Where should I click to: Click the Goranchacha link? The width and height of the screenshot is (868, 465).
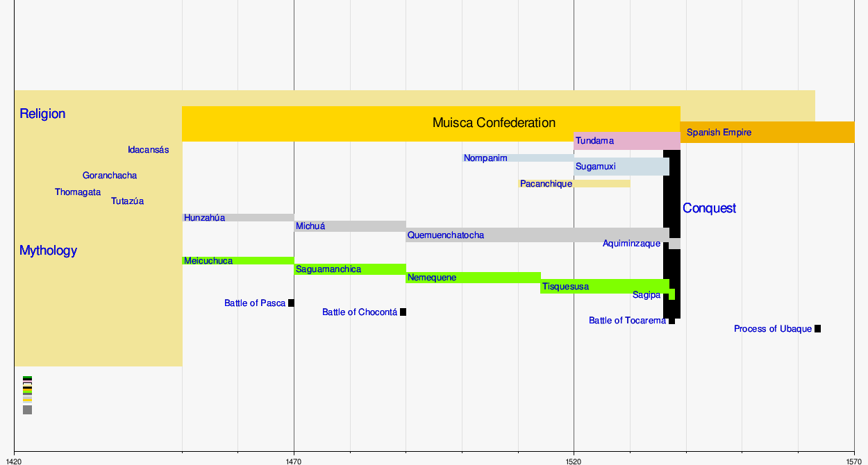pyautogui.click(x=110, y=176)
